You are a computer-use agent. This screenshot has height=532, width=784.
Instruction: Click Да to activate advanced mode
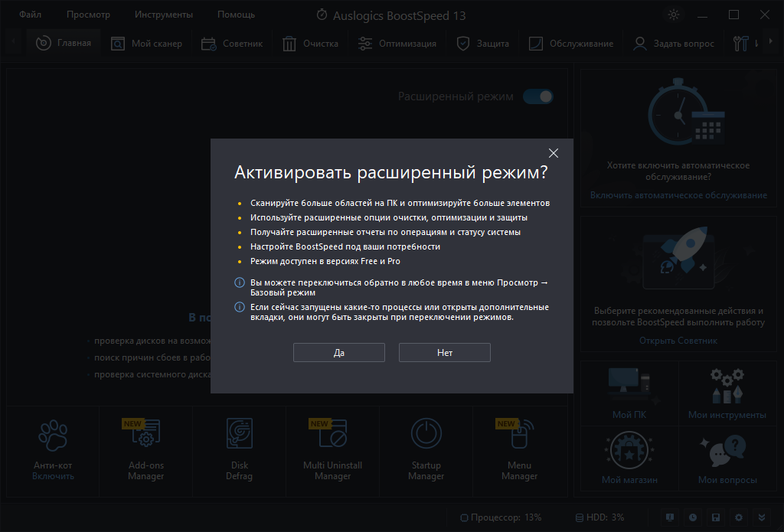click(x=339, y=353)
